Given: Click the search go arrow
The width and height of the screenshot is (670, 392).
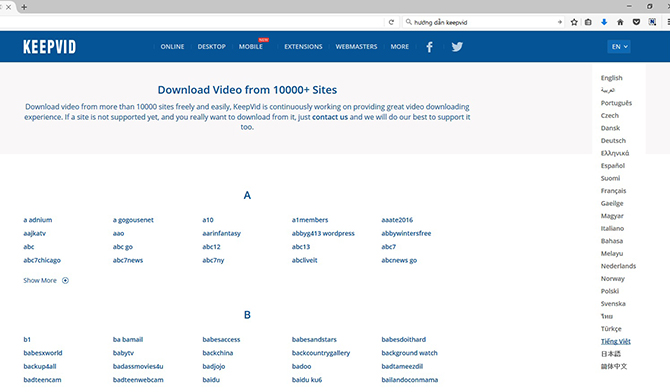Looking at the screenshot, I should pos(559,22).
